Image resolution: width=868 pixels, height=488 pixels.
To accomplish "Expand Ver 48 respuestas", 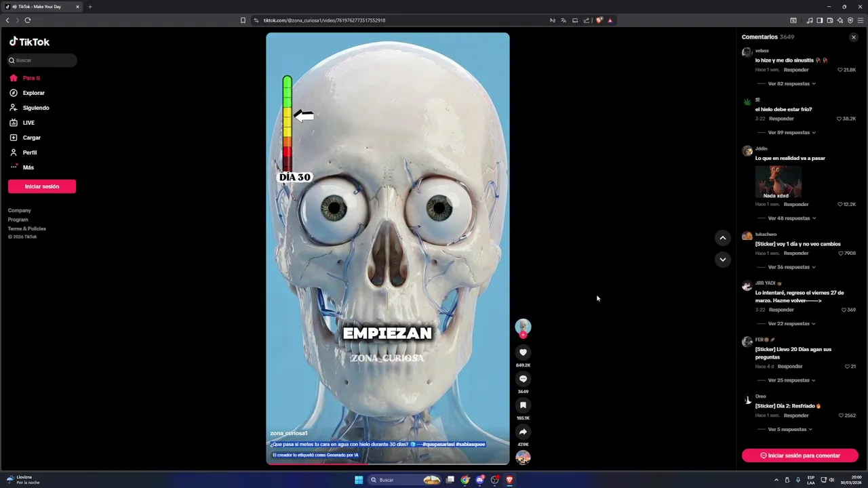I will click(791, 218).
